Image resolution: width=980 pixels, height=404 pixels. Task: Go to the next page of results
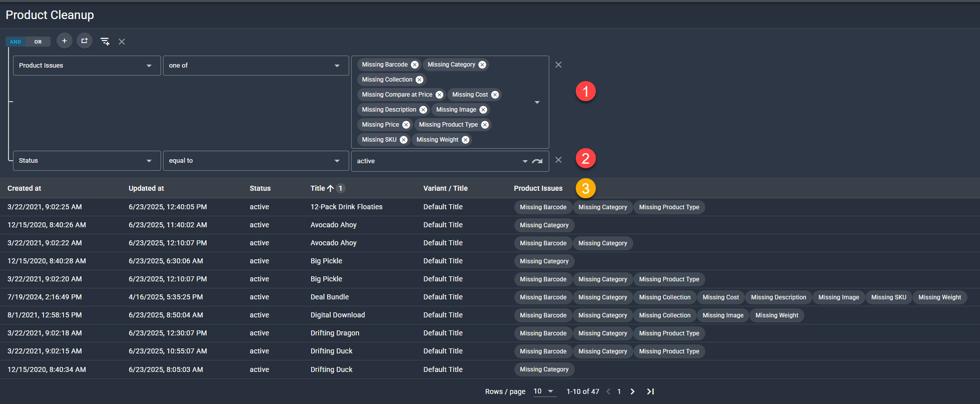[632, 391]
